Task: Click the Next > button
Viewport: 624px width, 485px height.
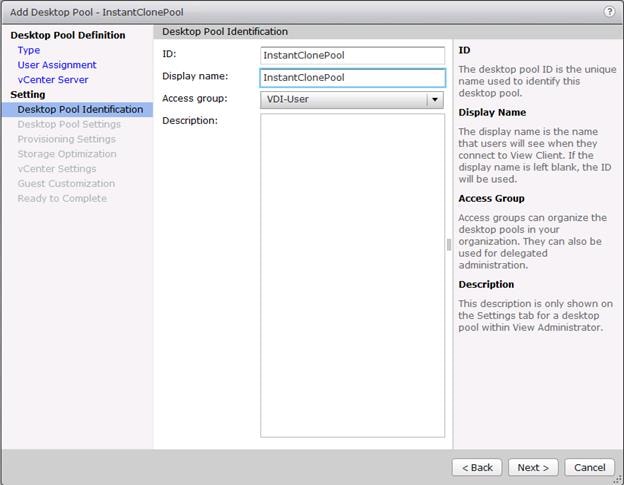Action: (x=533, y=467)
